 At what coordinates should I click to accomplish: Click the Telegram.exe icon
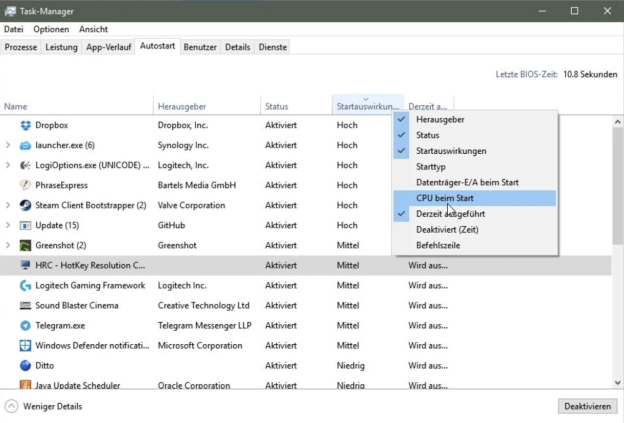[x=25, y=326]
